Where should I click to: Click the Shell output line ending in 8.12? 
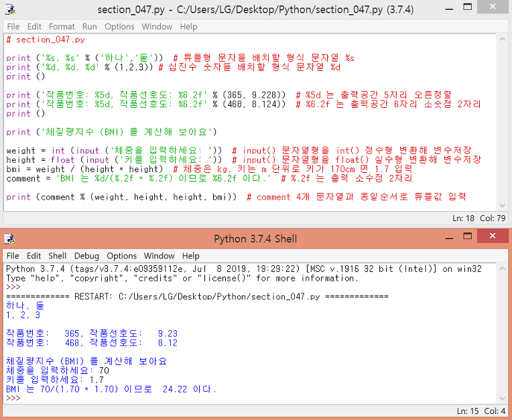click(x=92, y=343)
